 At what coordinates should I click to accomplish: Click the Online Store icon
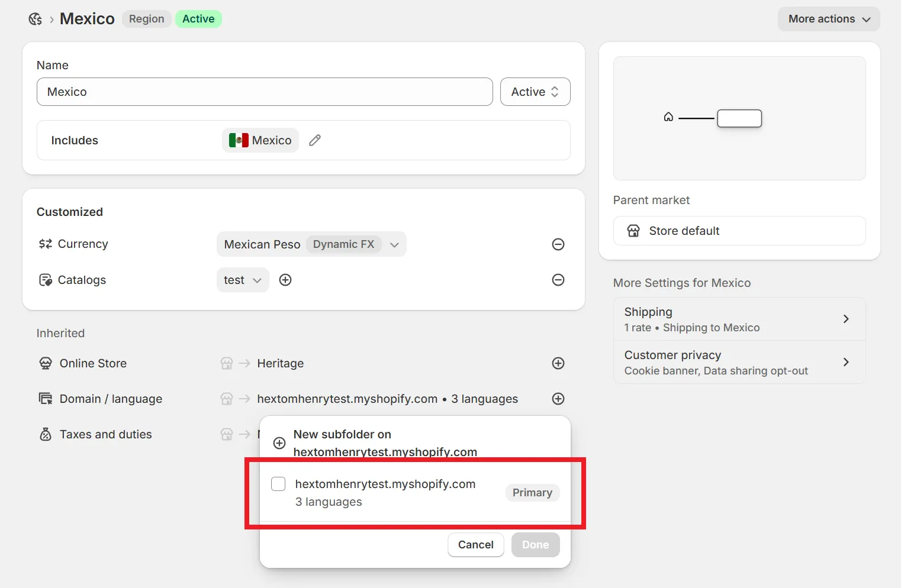[46, 363]
